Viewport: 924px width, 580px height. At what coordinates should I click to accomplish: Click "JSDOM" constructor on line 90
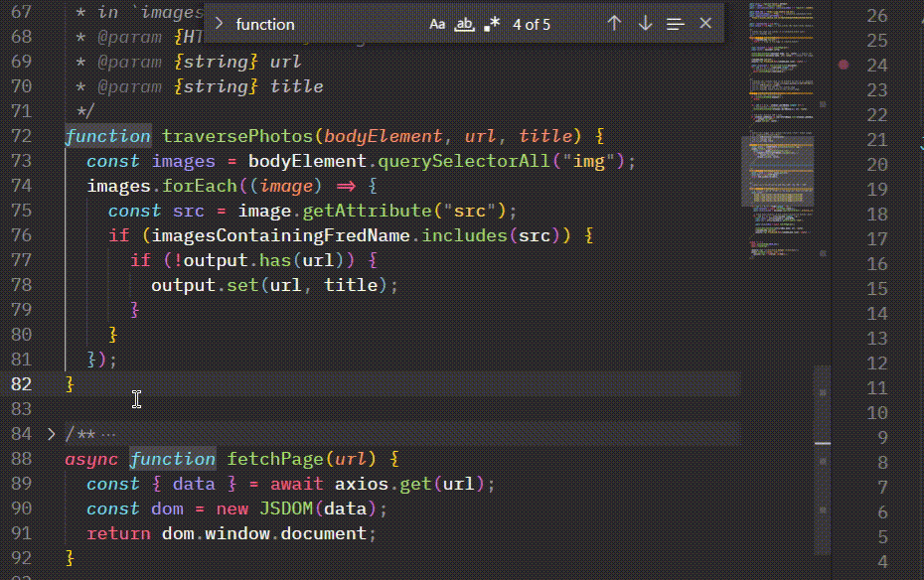(x=286, y=508)
